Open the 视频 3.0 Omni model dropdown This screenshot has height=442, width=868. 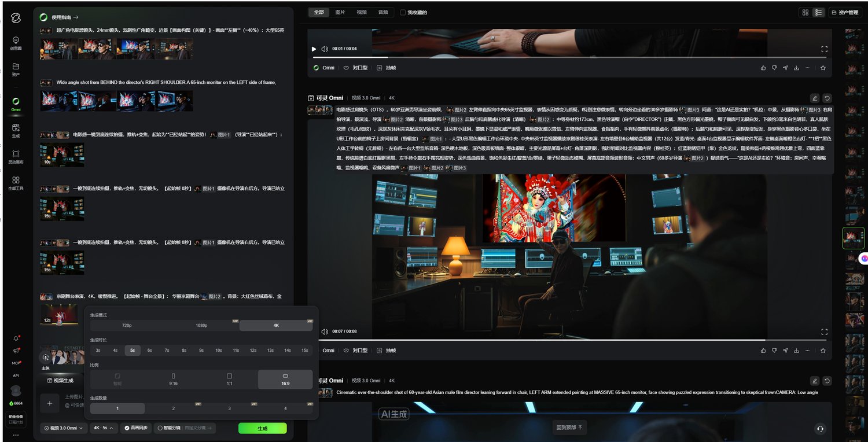coord(64,428)
